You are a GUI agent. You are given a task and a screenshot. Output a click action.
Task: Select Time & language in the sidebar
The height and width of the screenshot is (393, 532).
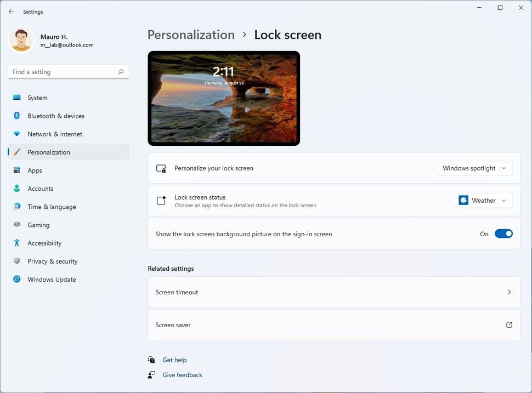[52, 207]
